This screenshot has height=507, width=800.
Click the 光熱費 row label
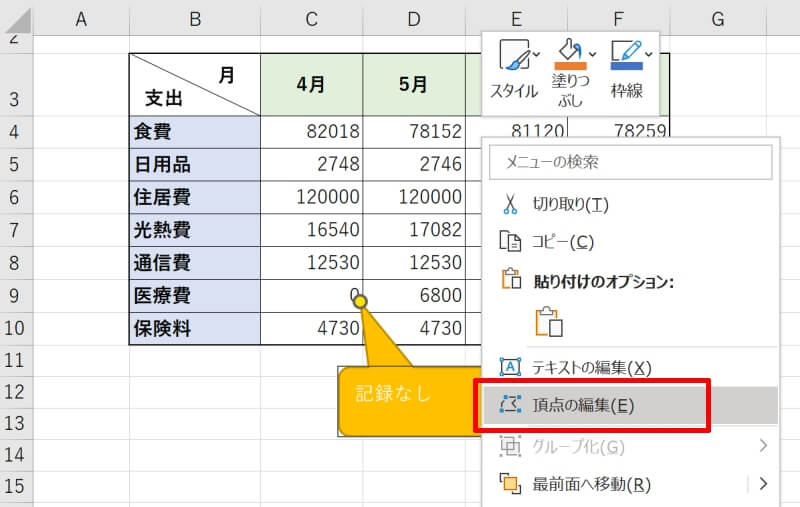point(195,230)
